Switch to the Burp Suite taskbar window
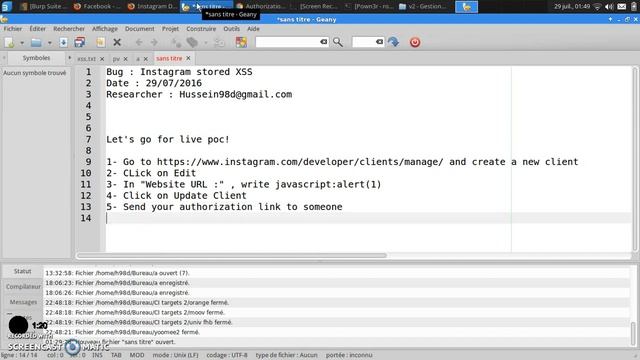 (44, 6)
